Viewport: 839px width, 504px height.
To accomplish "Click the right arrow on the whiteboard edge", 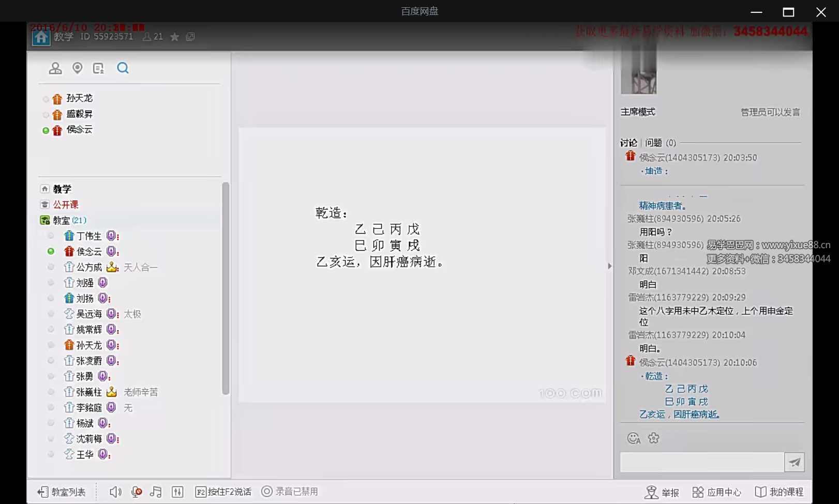I will coord(610,266).
